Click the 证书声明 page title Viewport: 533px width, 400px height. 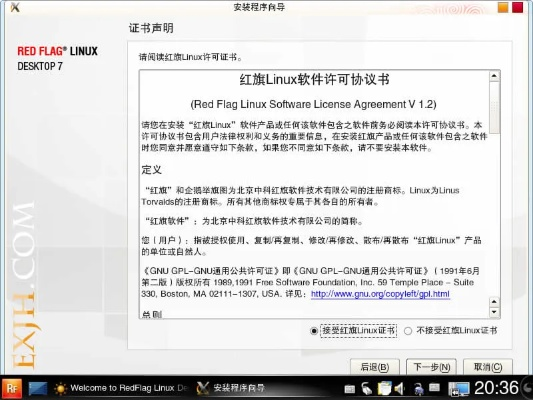click(151, 28)
